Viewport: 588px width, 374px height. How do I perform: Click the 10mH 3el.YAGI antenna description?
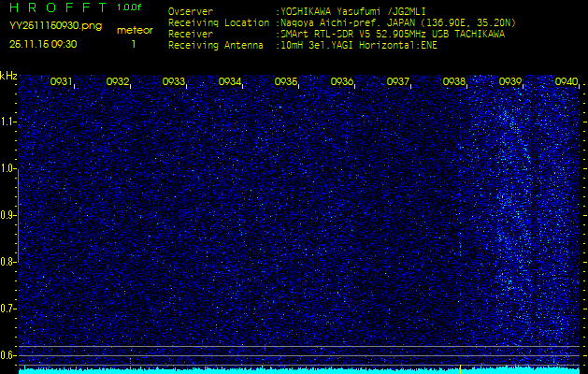click(359, 46)
